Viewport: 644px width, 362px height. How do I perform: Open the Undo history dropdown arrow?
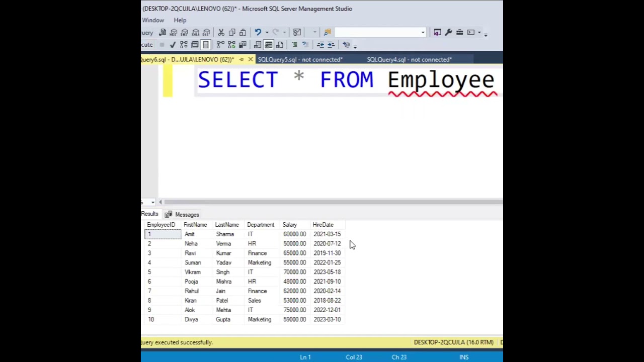[x=266, y=32]
